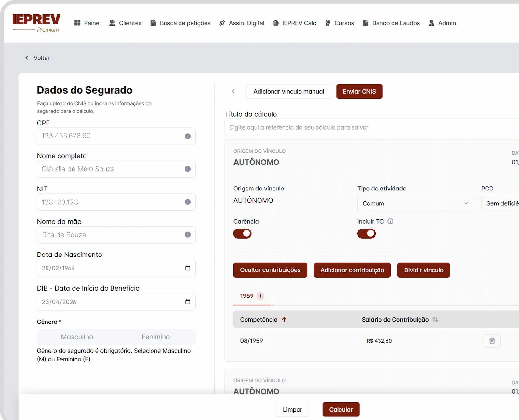Click the Voltar back arrow icon
The image size is (519, 420).
[x=27, y=58]
